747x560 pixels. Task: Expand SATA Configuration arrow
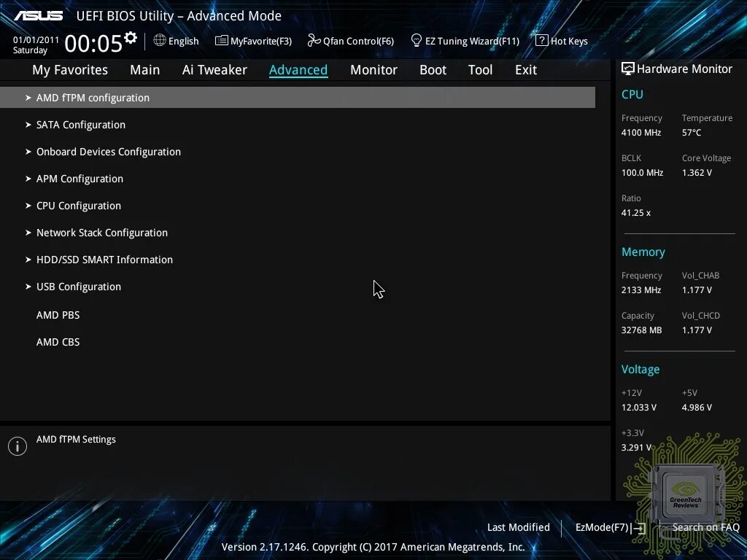click(x=28, y=125)
